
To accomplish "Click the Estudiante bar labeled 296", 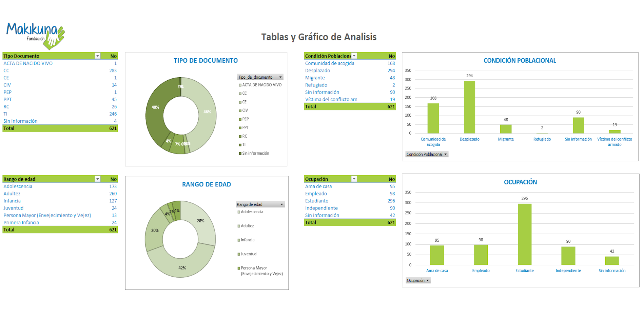I will tap(524, 234).
